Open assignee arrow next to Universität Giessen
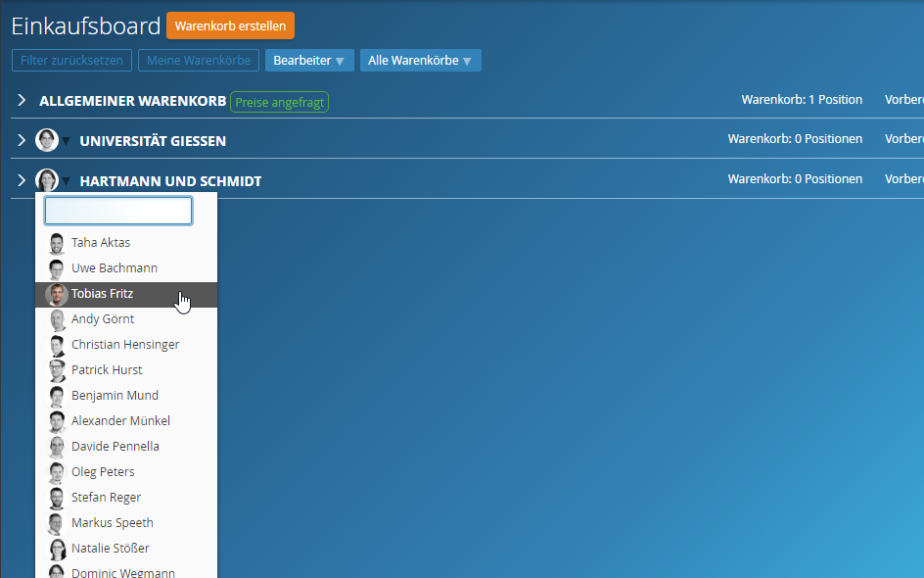Viewport: 924px width, 578px height. [67, 142]
